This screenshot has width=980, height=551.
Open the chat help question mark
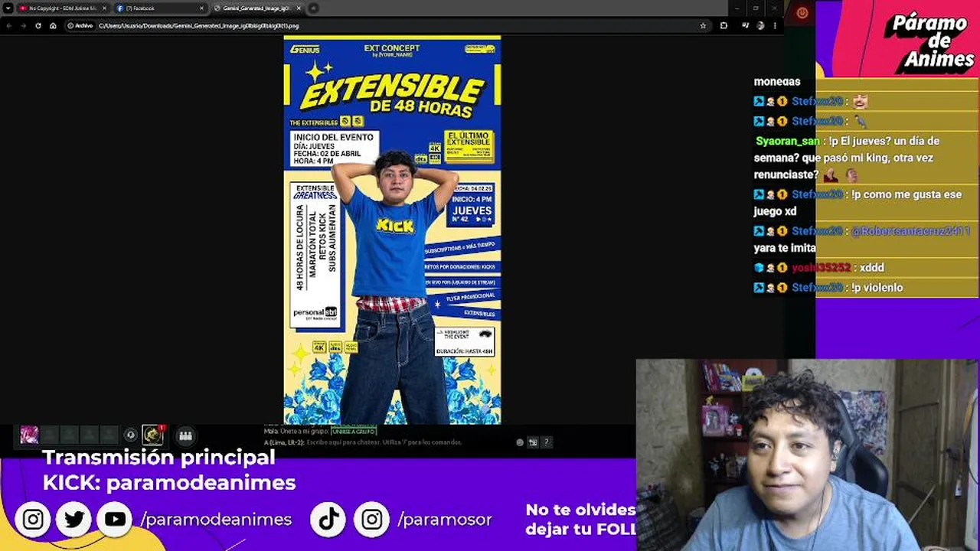tap(546, 442)
